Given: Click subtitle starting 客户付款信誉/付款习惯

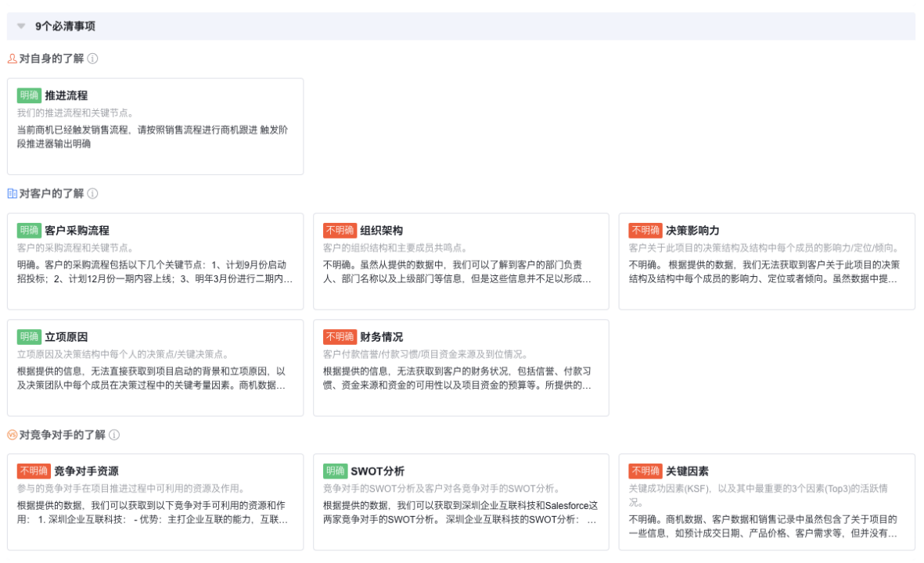Looking at the screenshot, I should pos(426,354).
